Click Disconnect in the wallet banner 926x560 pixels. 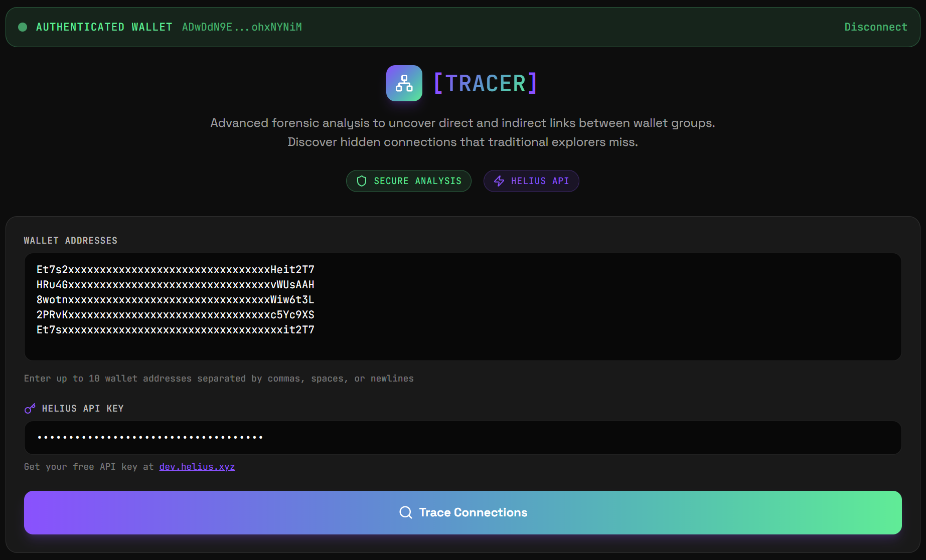(876, 27)
